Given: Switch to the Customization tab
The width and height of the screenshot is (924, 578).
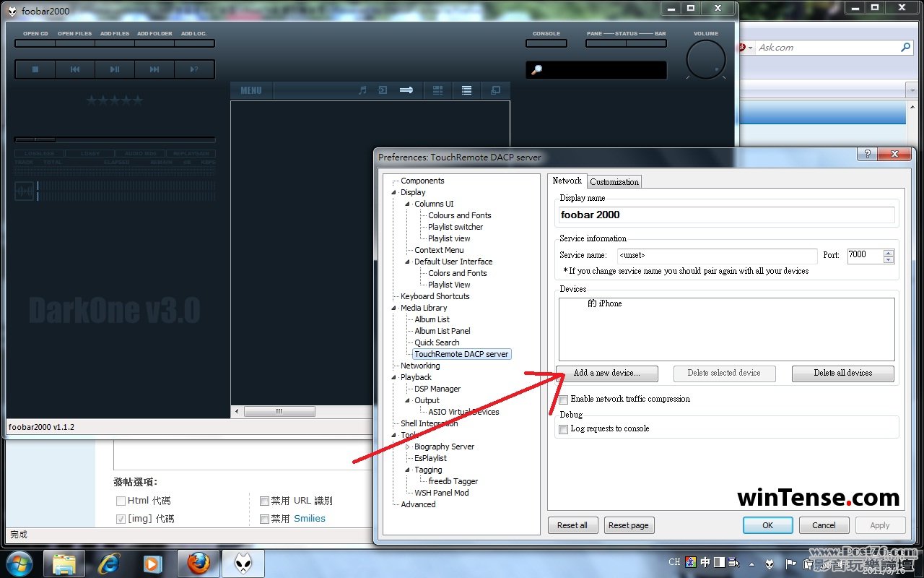Looking at the screenshot, I should 614,182.
